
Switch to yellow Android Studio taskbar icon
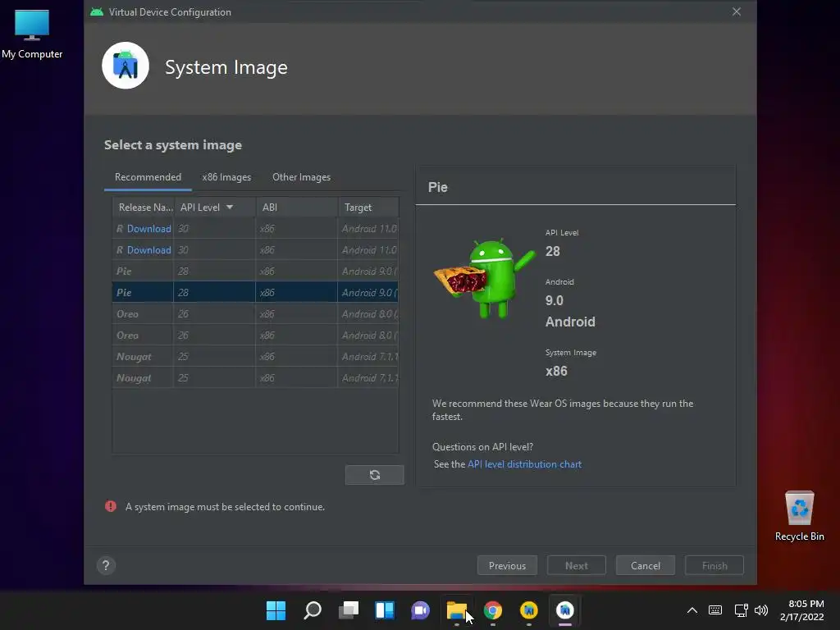click(x=529, y=610)
